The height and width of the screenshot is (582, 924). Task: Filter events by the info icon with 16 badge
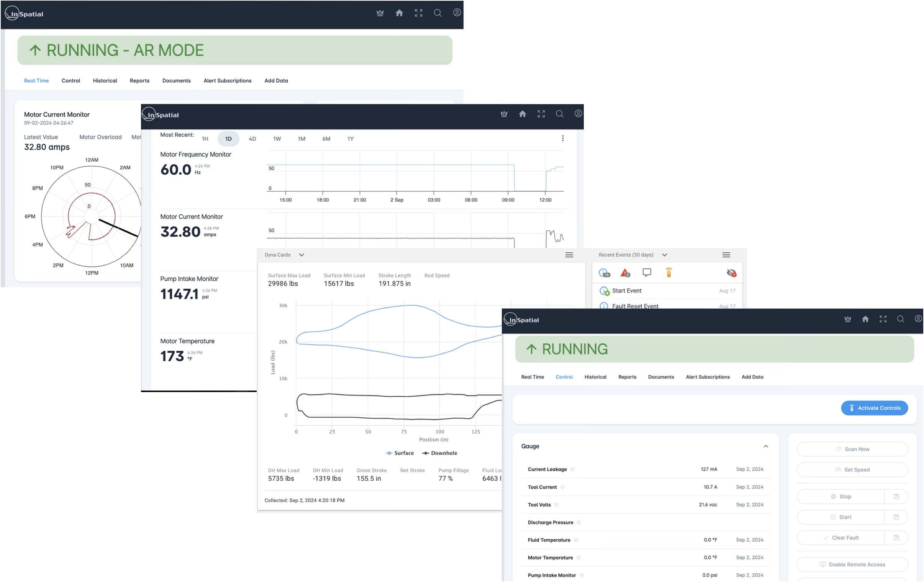(x=603, y=272)
